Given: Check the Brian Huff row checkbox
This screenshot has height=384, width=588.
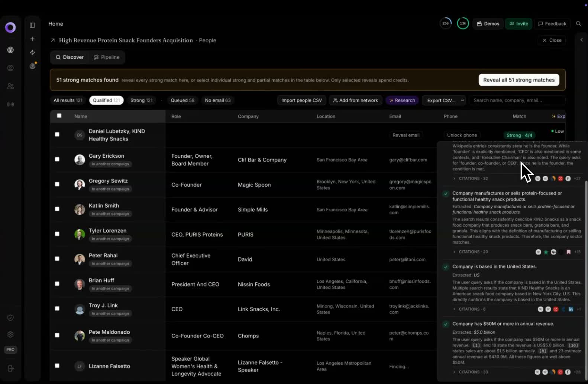Looking at the screenshot, I should tap(57, 284).
